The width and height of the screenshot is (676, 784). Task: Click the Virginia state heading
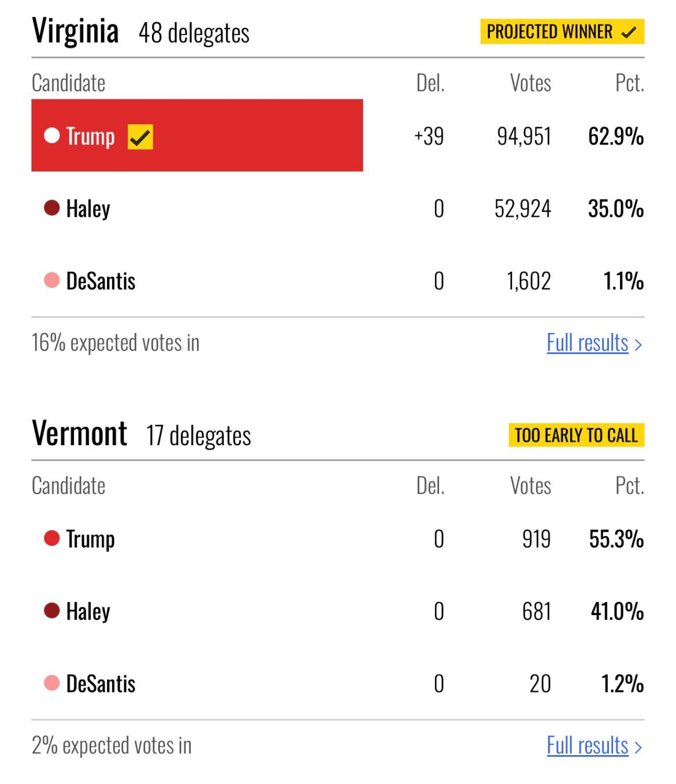pos(75,31)
